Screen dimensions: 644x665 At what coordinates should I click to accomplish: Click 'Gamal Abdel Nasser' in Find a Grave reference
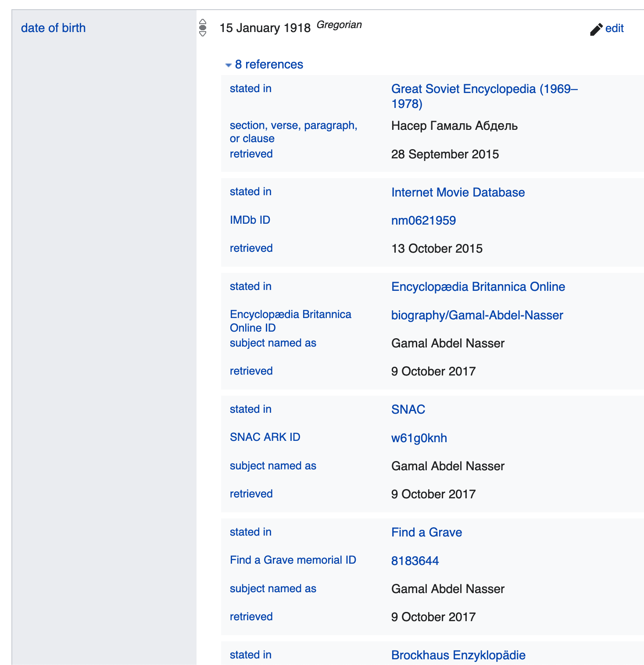(448, 589)
